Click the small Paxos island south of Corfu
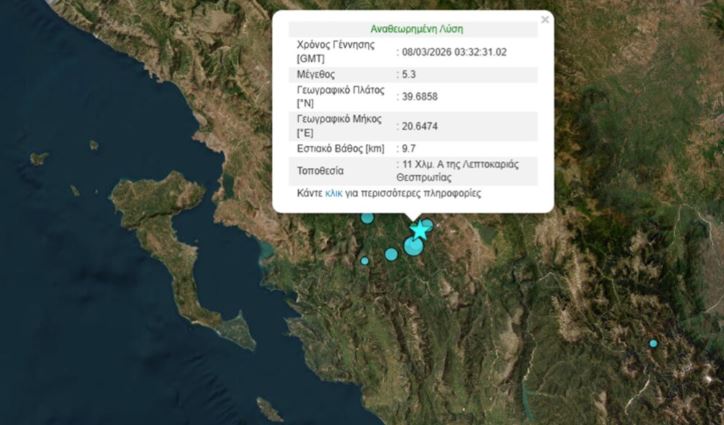 click(269, 409)
